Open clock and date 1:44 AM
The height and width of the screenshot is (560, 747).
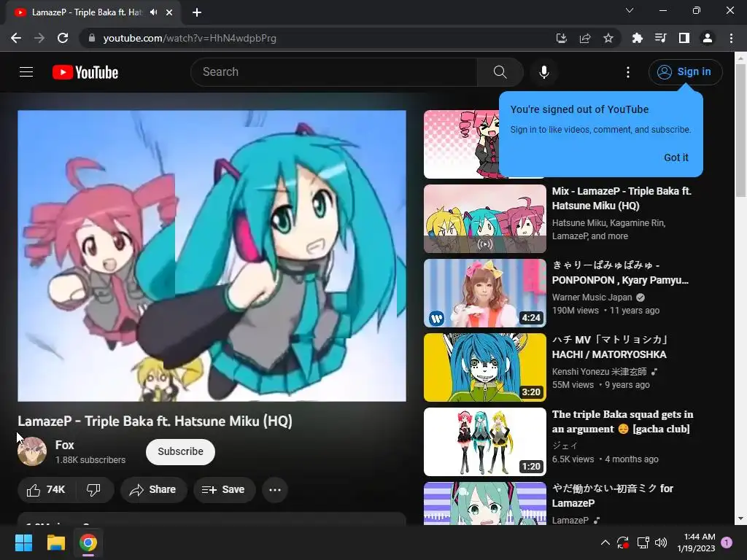tap(696, 542)
